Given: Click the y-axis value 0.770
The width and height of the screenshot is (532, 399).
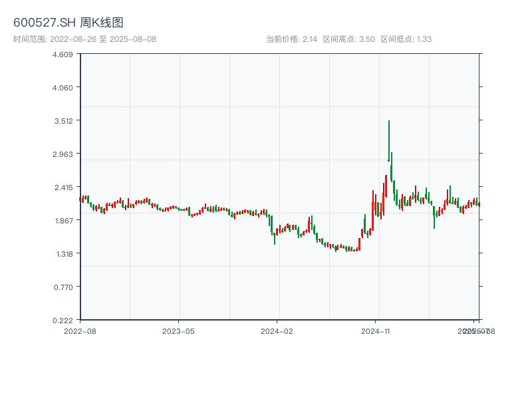Looking at the screenshot, I should (63, 287).
